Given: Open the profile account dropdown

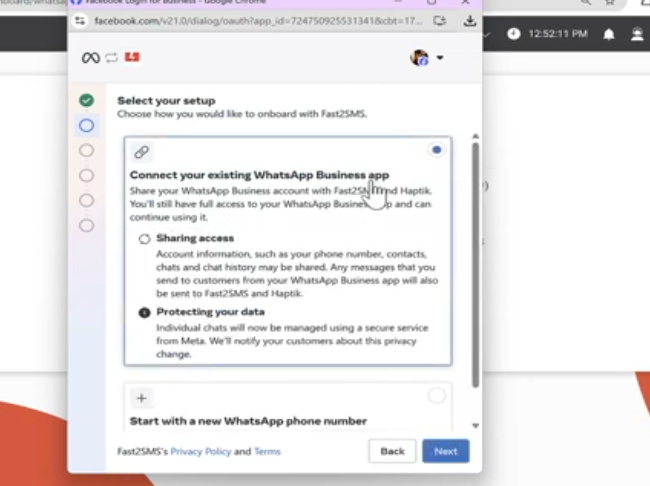Looking at the screenshot, I should (x=426, y=58).
